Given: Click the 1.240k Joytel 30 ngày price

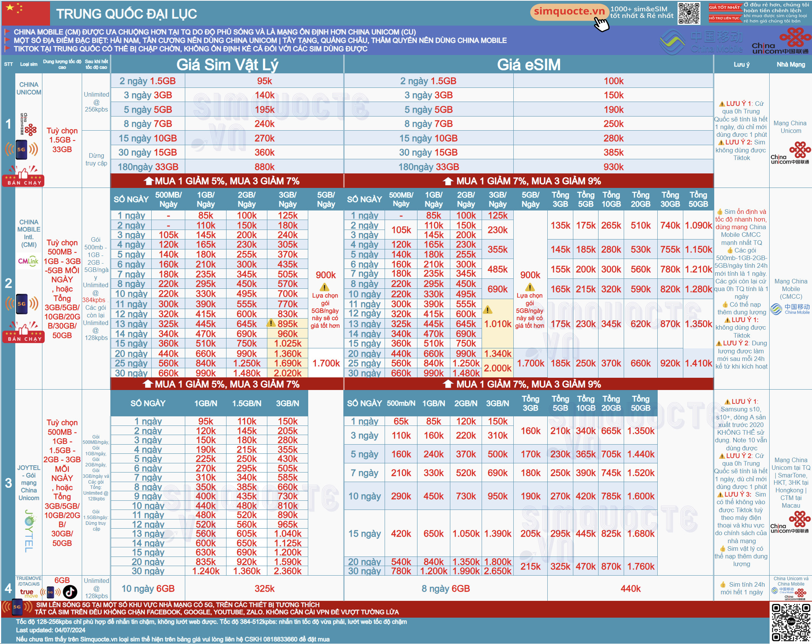Looking at the screenshot, I should click(x=205, y=571).
